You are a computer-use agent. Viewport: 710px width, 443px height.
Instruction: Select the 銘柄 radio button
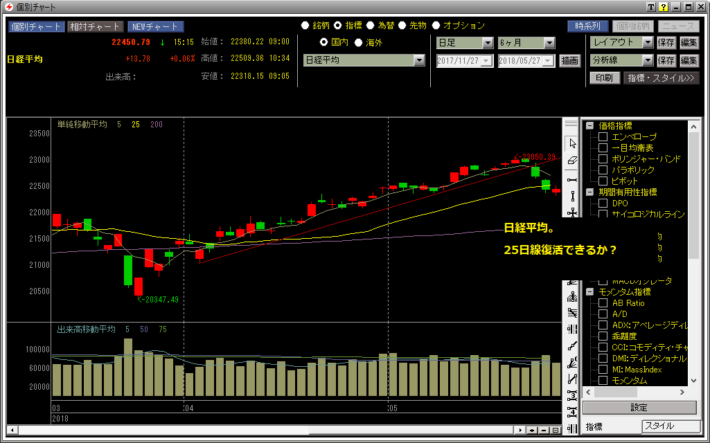tap(305, 26)
